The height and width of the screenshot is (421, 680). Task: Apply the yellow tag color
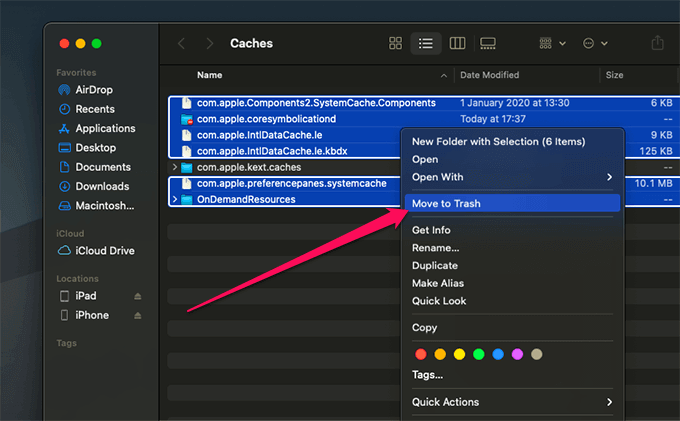[x=459, y=354]
